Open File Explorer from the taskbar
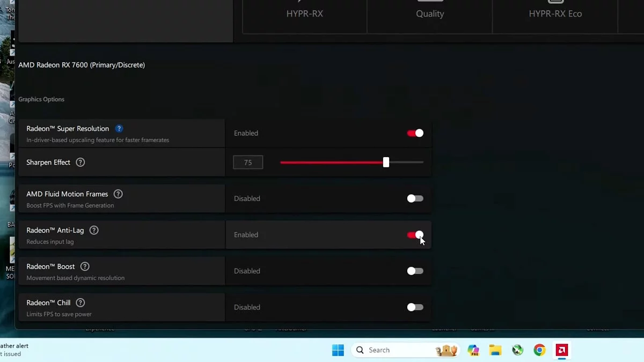 pyautogui.click(x=495, y=350)
